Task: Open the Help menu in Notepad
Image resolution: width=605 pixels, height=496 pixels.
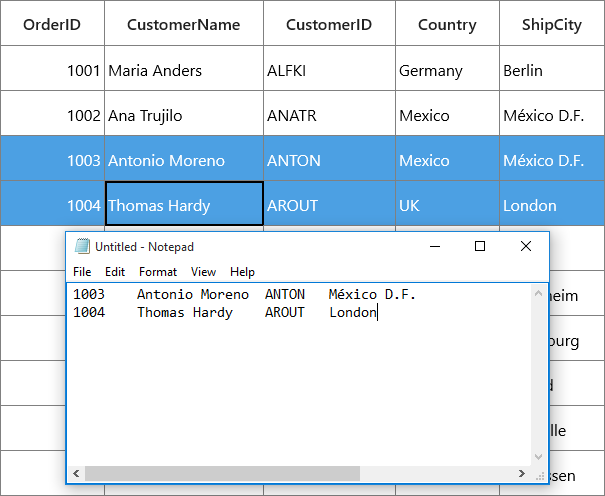Action: (242, 272)
